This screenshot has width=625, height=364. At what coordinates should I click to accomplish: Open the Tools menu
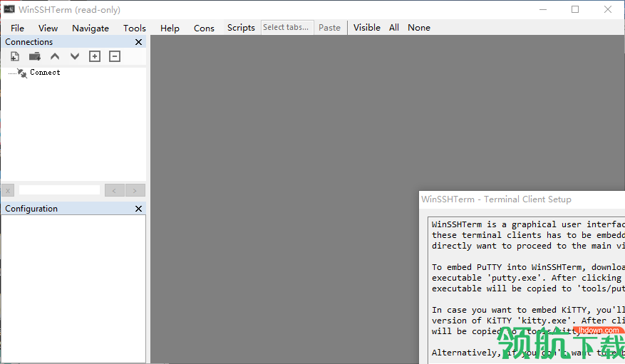(x=134, y=28)
